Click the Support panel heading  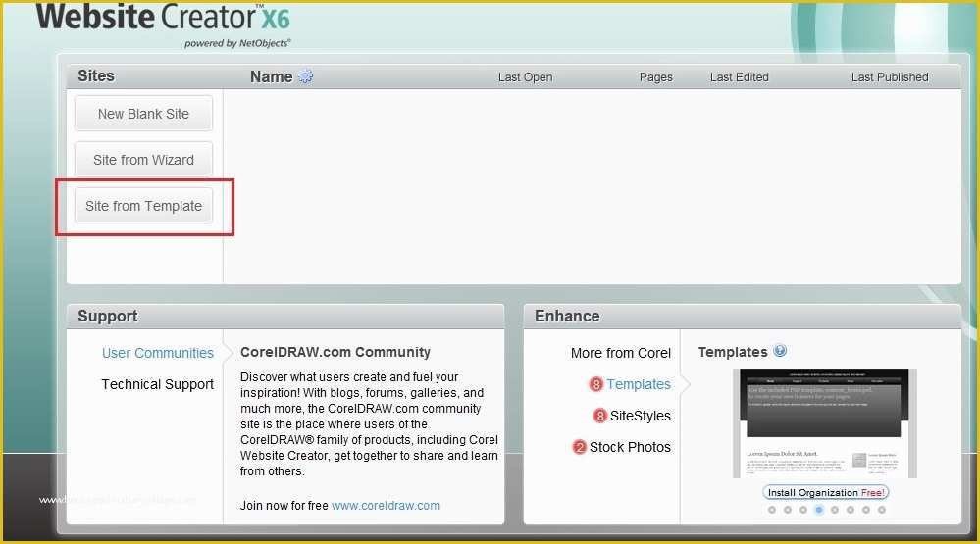click(108, 316)
